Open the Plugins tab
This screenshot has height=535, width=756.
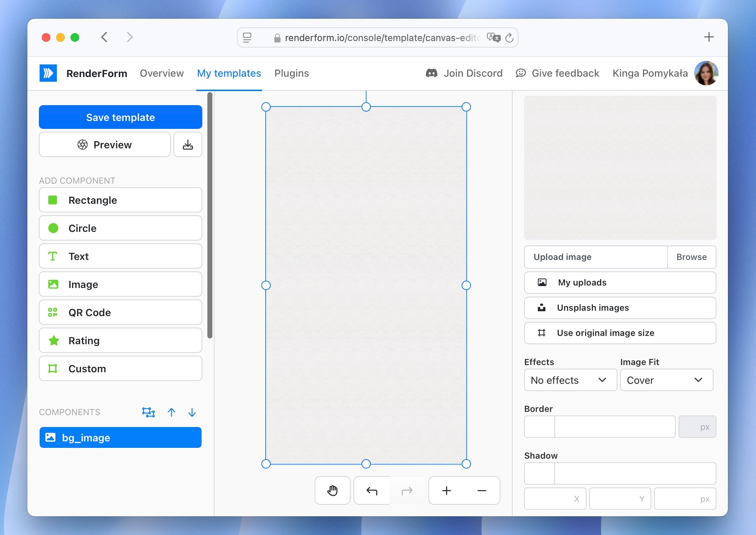(x=292, y=73)
